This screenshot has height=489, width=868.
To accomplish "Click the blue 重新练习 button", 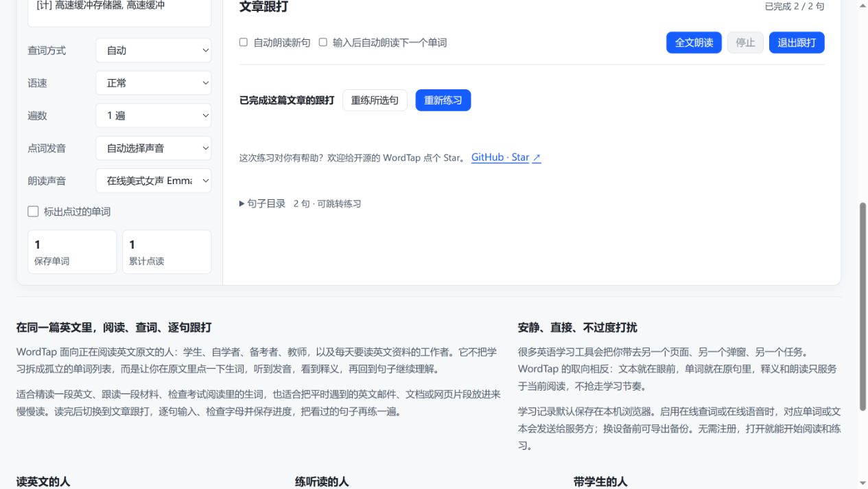I will (443, 100).
